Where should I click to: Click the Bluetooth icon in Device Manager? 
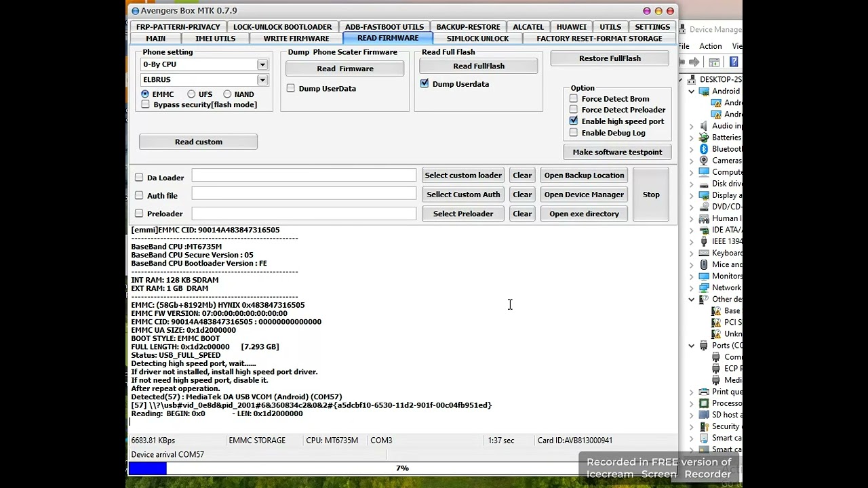point(704,149)
